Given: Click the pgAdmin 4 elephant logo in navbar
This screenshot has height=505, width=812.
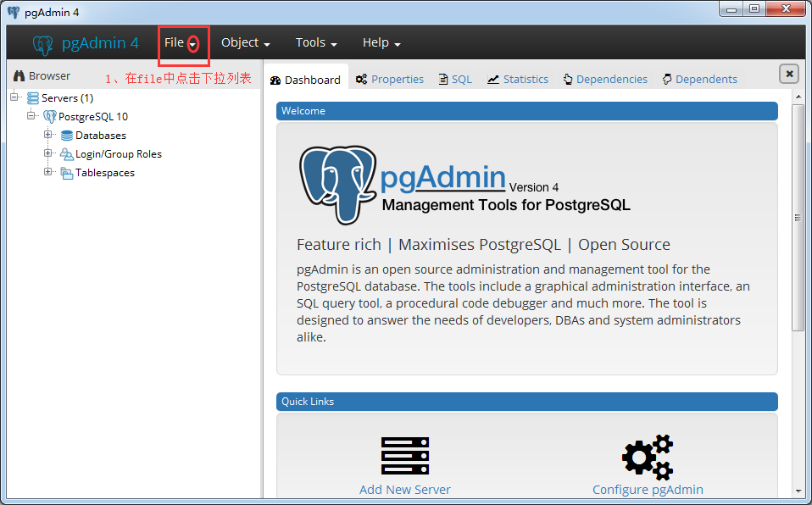Looking at the screenshot, I should point(43,45).
